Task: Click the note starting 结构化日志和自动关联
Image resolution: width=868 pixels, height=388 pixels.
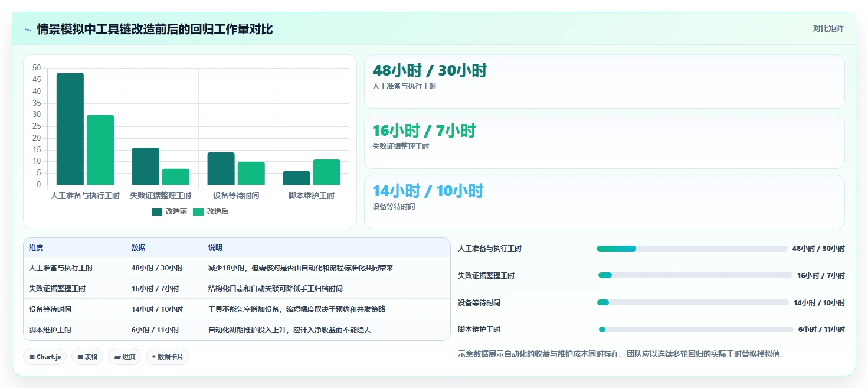Action: 276,289
